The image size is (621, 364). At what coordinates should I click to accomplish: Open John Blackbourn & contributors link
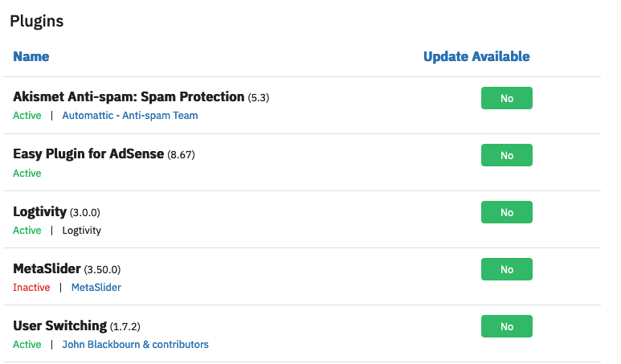tap(135, 345)
